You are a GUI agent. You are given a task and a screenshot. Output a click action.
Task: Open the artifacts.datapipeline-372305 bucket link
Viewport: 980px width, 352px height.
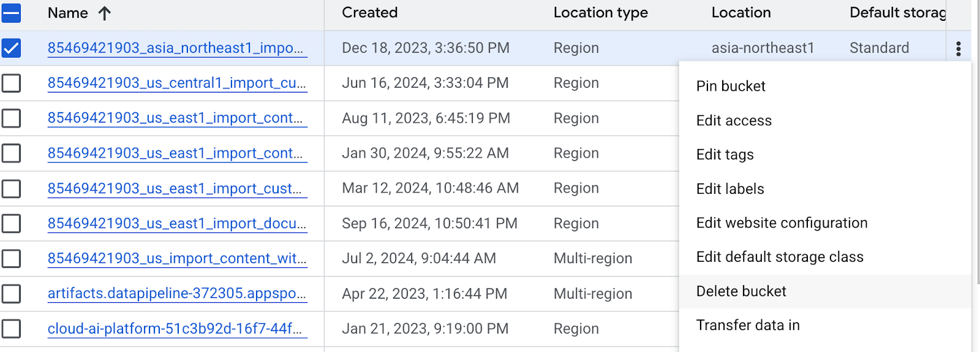pyautogui.click(x=177, y=294)
